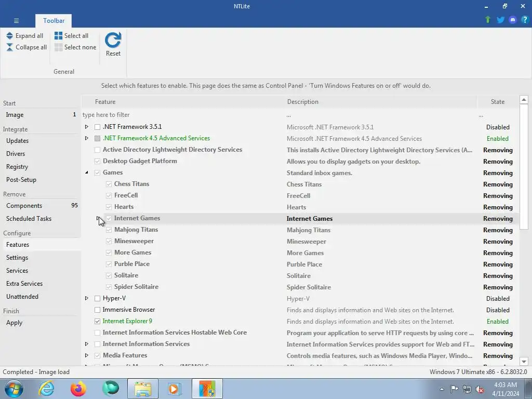This screenshot has width=532, height=399.
Task: Show hidden tray icons arrow
Action: tap(442, 389)
